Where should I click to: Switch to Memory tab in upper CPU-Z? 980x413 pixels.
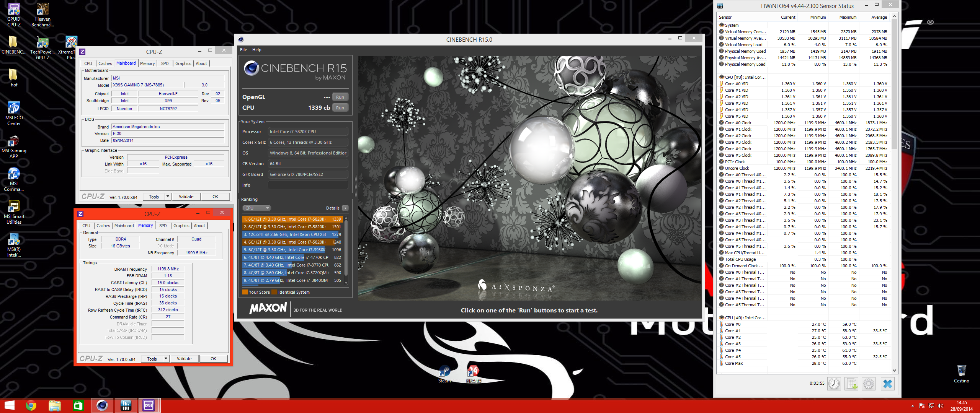[x=147, y=63]
